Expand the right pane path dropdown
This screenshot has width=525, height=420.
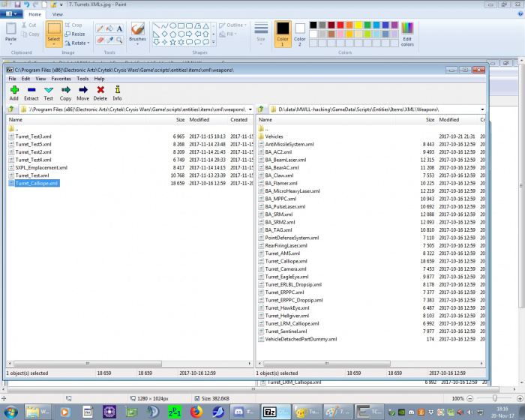click(x=481, y=109)
